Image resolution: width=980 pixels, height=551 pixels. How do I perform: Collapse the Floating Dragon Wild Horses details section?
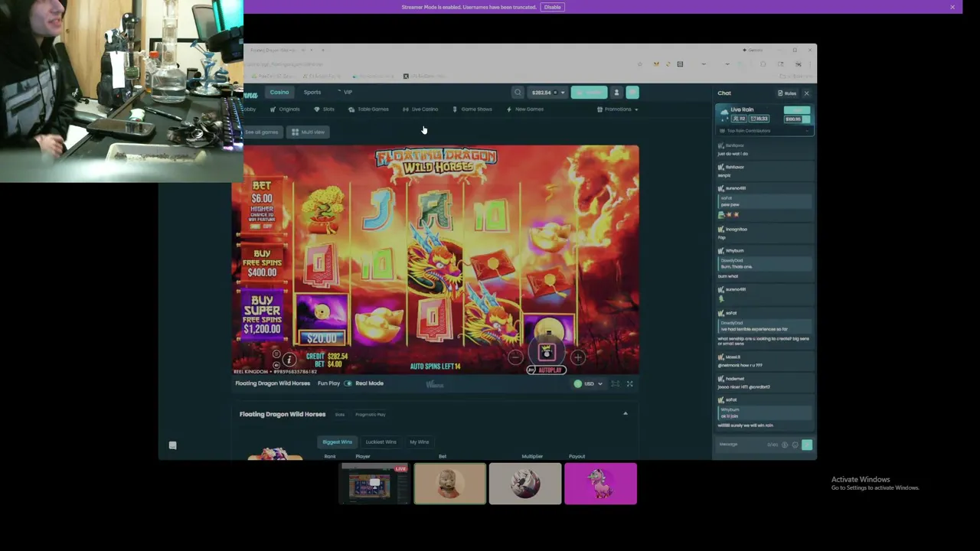coord(626,414)
